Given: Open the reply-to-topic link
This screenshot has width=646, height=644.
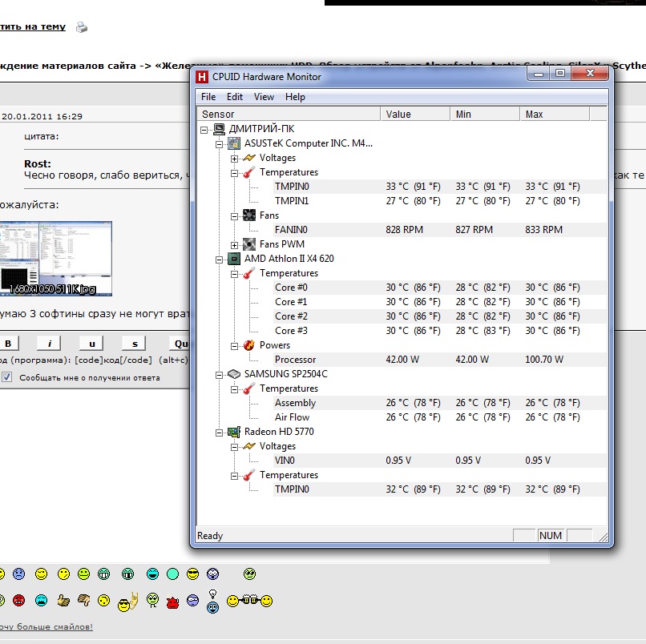Looking at the screenshot, I should coord(33,26).
